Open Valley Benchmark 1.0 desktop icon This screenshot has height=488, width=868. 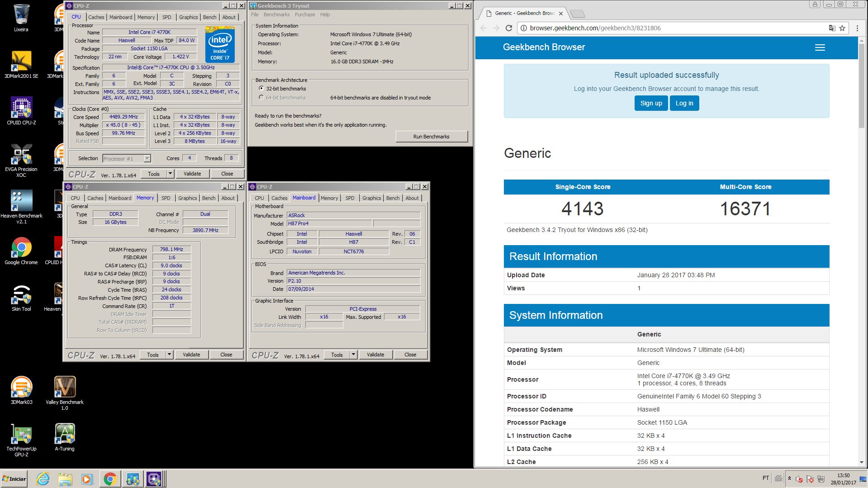[x=65, y=393]
